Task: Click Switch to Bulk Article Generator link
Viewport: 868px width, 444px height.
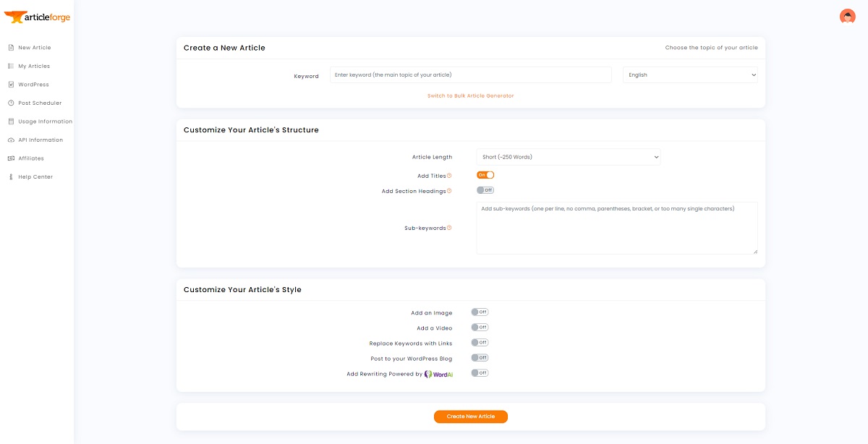Action: click(471, 96)
